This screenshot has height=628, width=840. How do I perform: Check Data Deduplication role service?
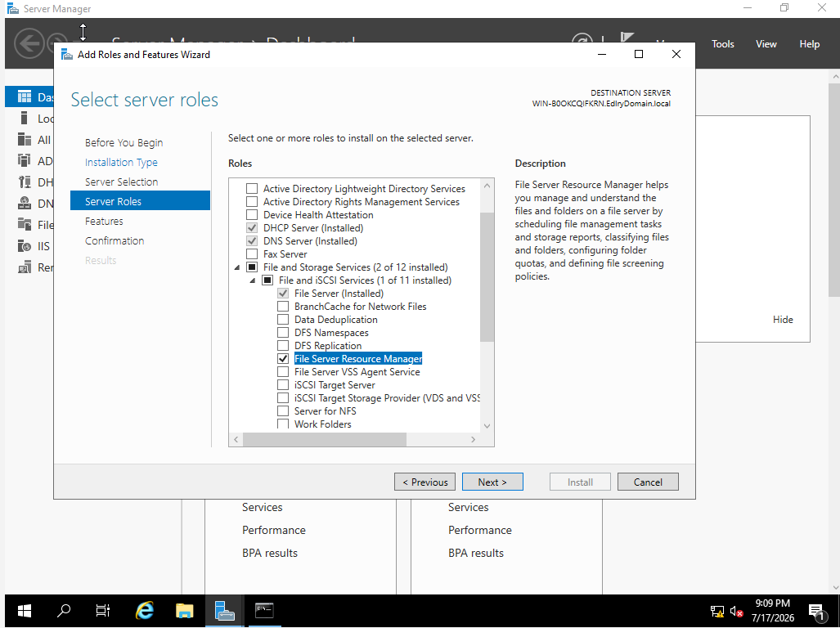283,320
